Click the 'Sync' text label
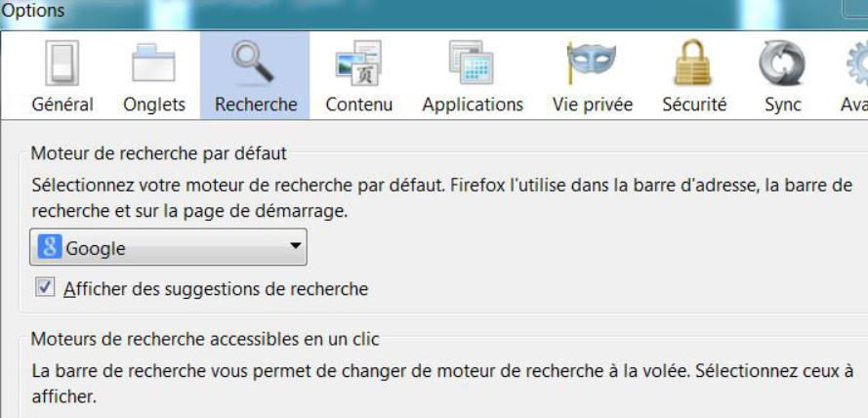Viewport: 868px width, 418px height. [782, 104]
